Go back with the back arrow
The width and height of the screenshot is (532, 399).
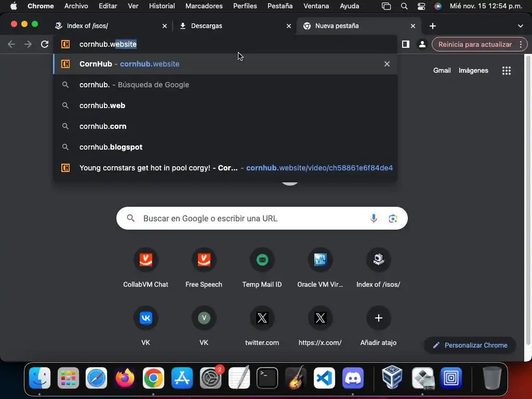11,44
